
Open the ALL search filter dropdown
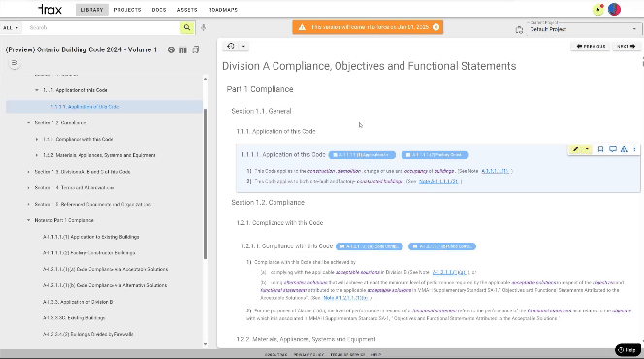(11, 27)
